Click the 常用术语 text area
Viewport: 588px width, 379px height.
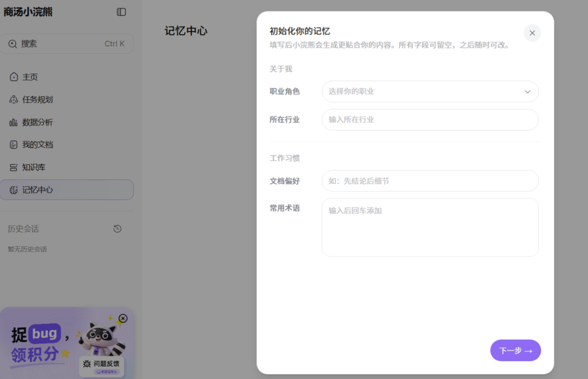pos(430,227)
